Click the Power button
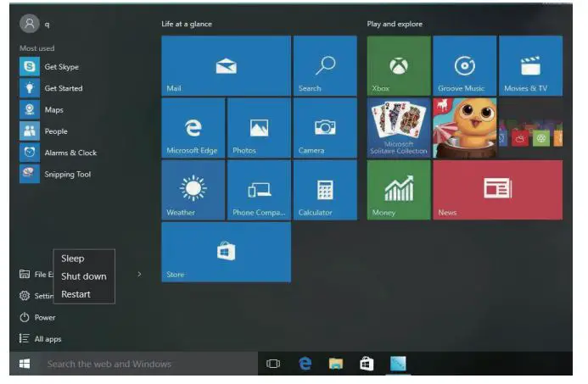588x384 pixels. pyautogui.click(x=37, y=317)
